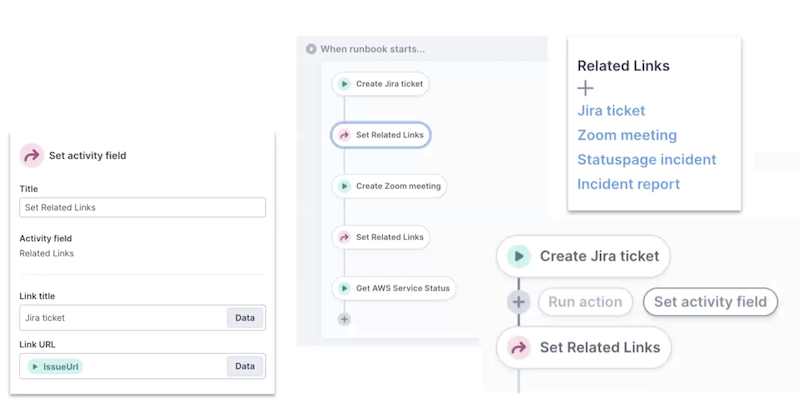Click the Run action button
The height and width of the screenshot is (405, 800).
585,302
